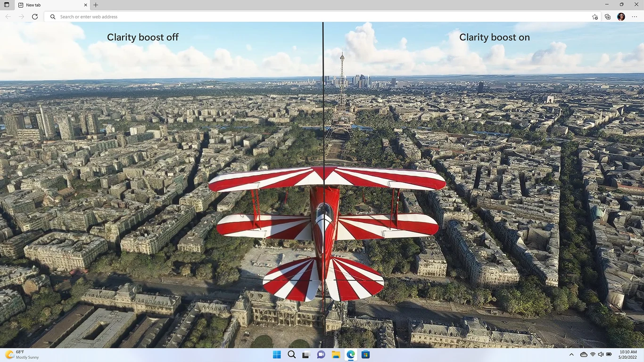Open a new browser tab

[x=95, y=5]
